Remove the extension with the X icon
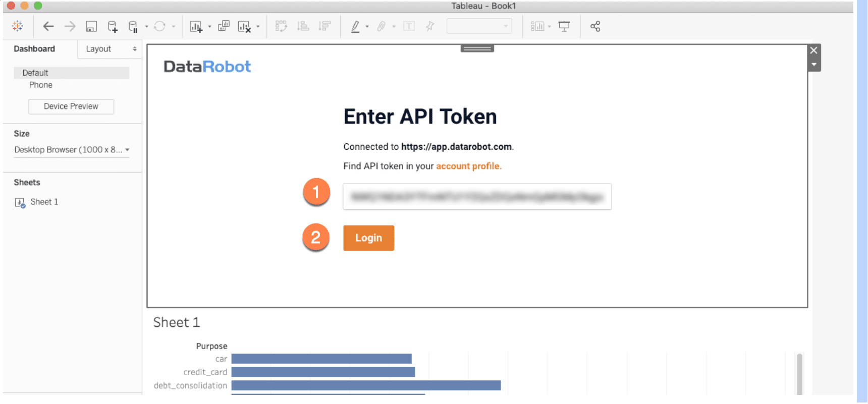The image size is (868, 404). coord(813,50)
